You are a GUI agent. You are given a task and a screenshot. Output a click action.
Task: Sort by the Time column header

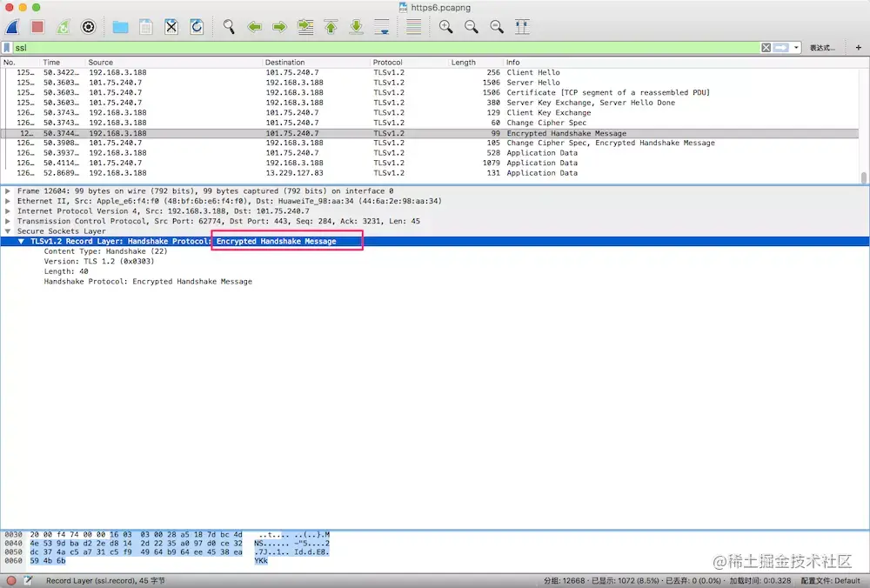(x=62, y=62)
